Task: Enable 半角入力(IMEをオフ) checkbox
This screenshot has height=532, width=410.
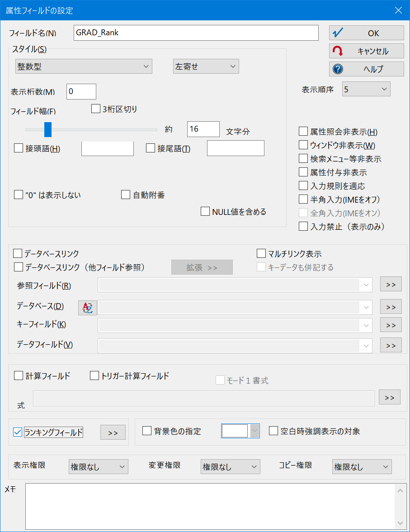Action: [x=303, y=199]
